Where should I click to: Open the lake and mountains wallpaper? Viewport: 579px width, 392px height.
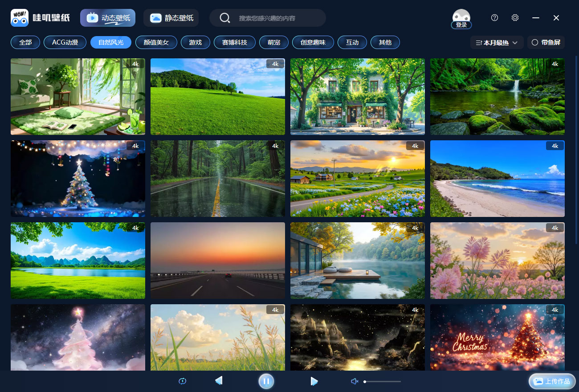[78, 261]
